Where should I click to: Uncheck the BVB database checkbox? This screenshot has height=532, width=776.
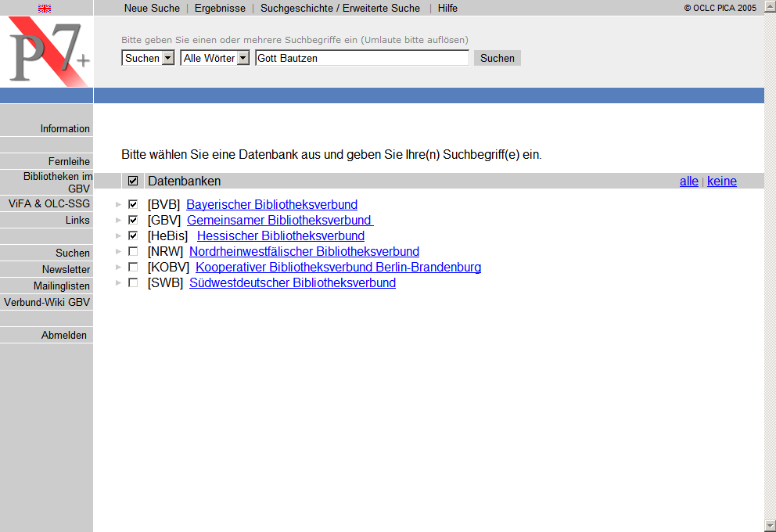coord(133,205)
